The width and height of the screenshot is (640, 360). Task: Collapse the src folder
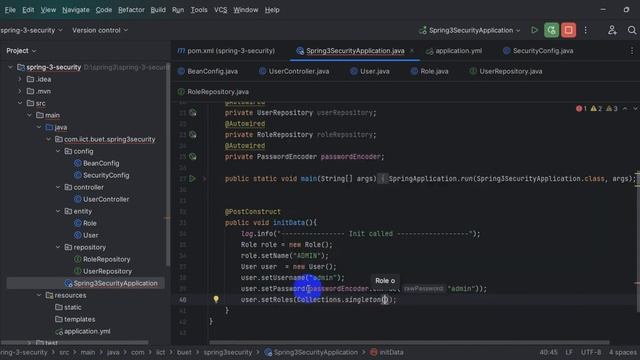click(x=20, y=103)
